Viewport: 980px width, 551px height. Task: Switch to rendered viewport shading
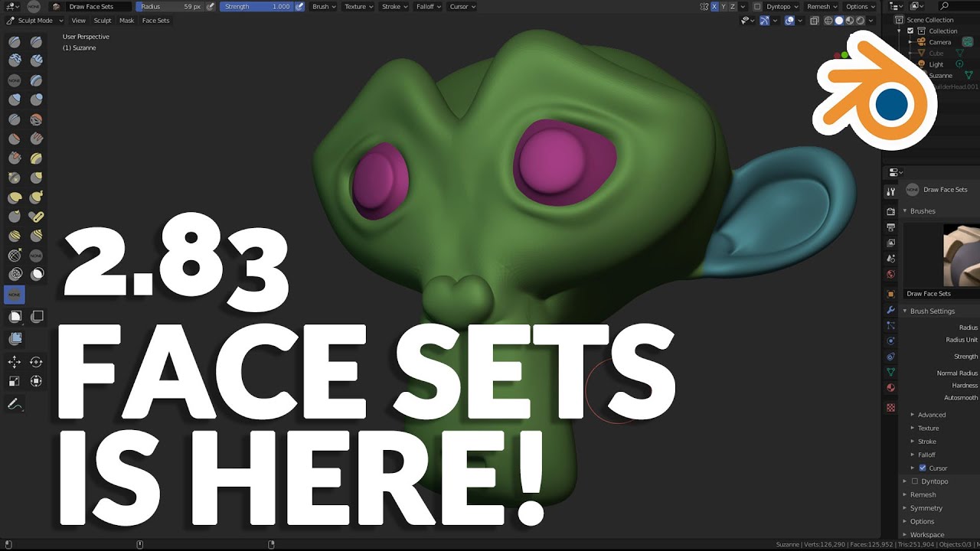click(x=861, y=21)
